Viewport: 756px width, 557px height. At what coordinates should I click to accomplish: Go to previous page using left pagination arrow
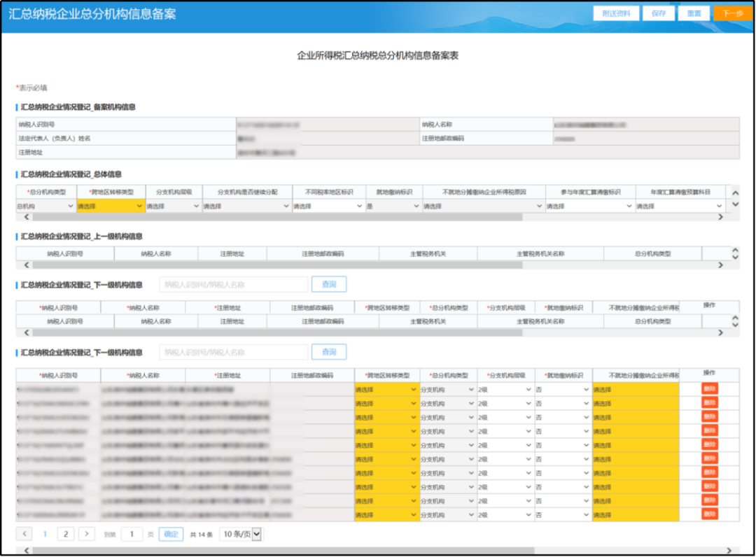tap(24, 534)
